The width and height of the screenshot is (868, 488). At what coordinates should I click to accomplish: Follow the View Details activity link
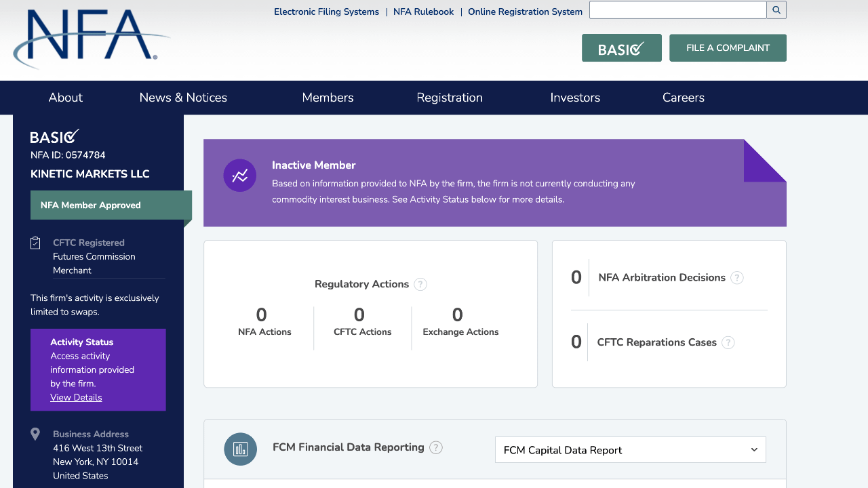tap(76, 398)
